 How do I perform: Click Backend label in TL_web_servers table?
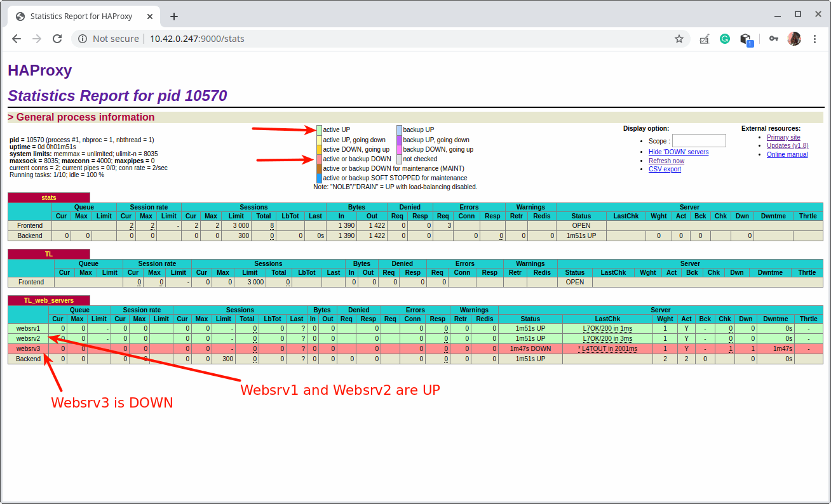click(x=29, y=359)
